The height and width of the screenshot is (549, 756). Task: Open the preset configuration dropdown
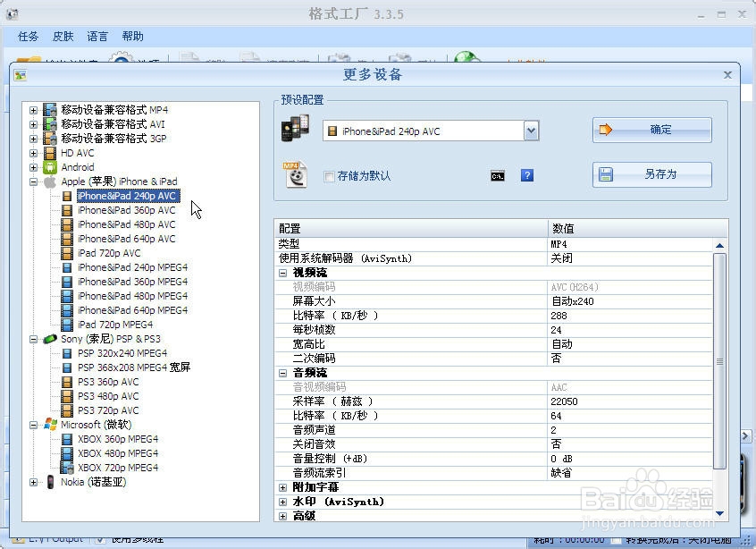pyautogui.click(x=531, y=131)
